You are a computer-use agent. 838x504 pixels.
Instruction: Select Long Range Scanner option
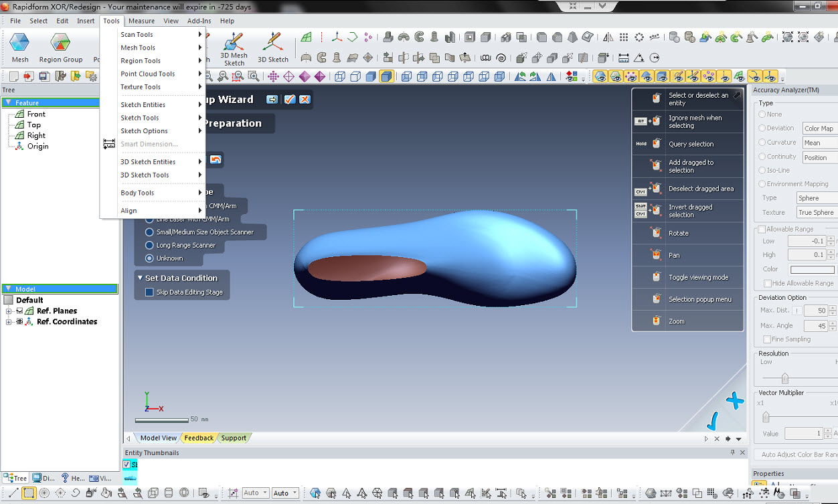tap(149, 245)
